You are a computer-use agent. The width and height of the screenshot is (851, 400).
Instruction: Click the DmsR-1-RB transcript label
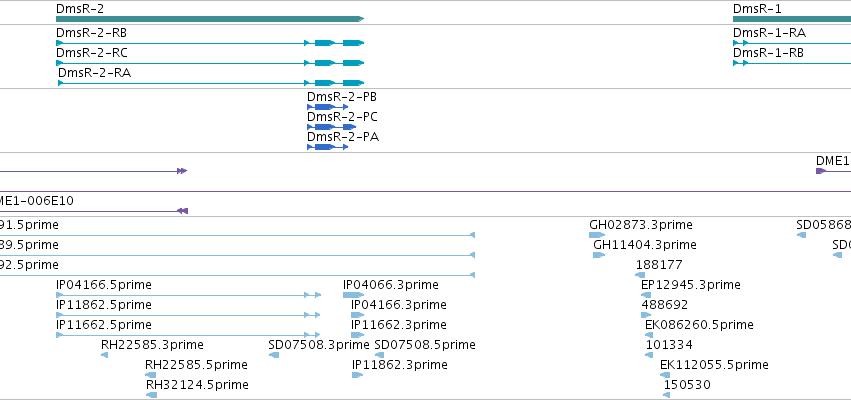[x=769, y=53]
